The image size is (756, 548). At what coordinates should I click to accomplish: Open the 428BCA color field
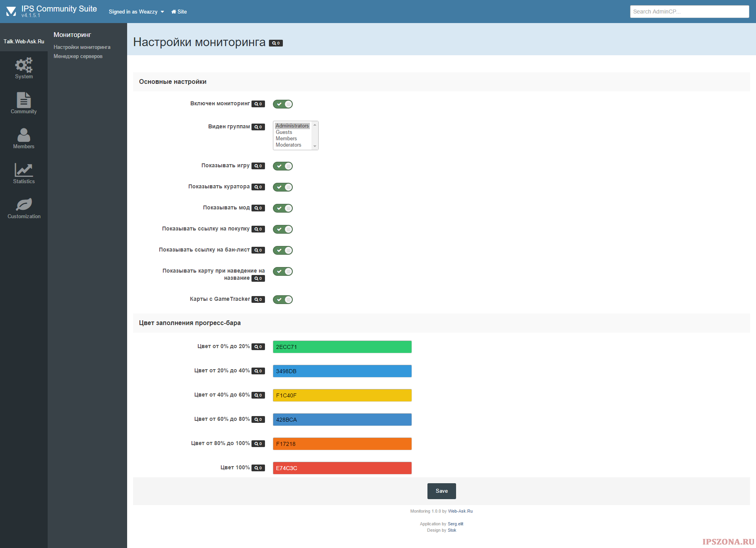tap(342, 420)
